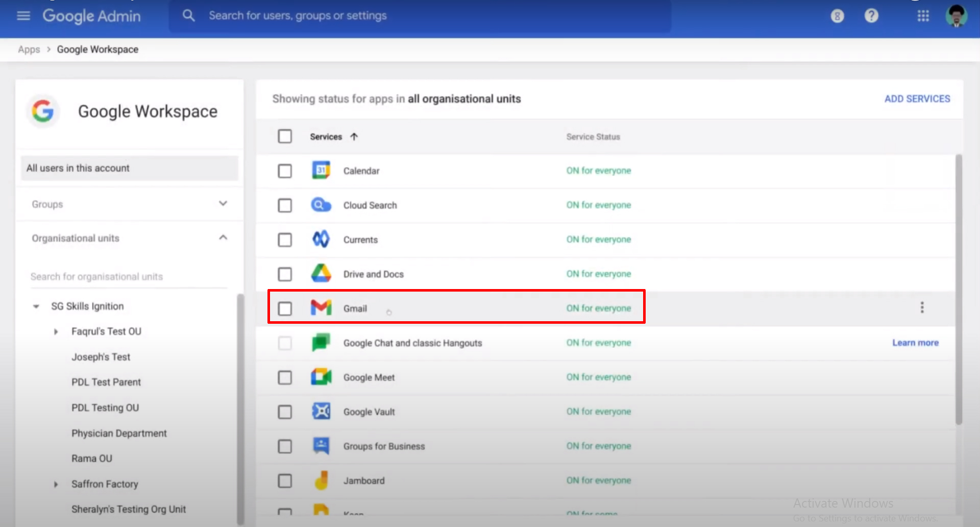Tick the Drive and Docs checkbox
The height and width of the screenshot is (527, 980).
click(285, 274)
